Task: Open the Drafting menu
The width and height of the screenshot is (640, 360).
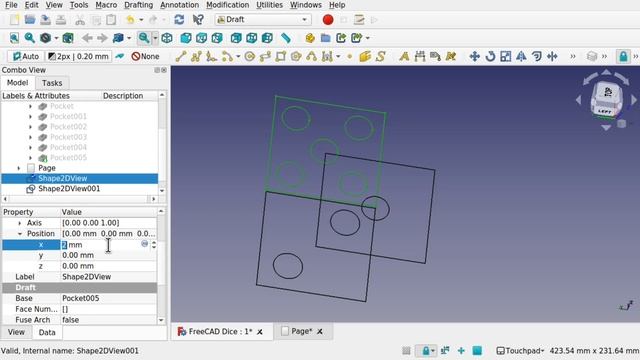Action: tap(138, 5)
